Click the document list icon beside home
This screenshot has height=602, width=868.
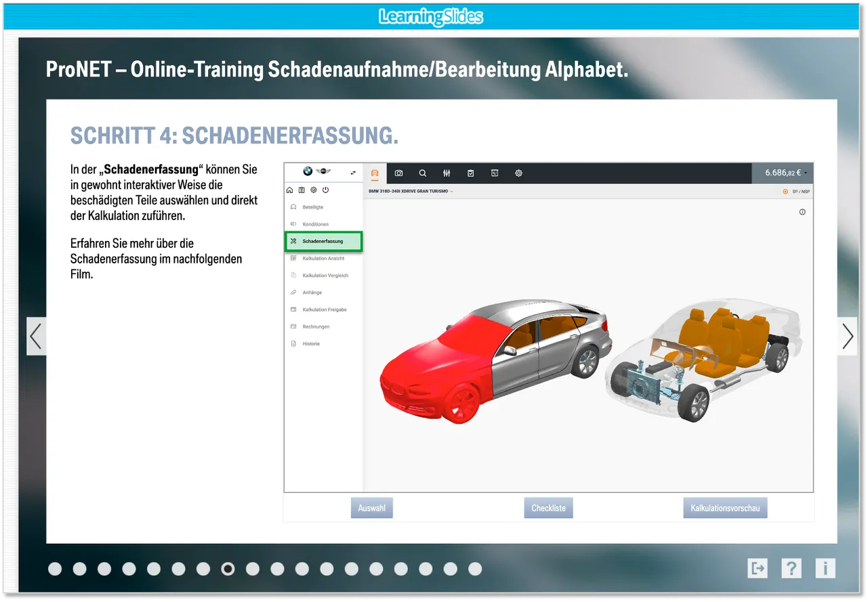[x=302, y=190]
